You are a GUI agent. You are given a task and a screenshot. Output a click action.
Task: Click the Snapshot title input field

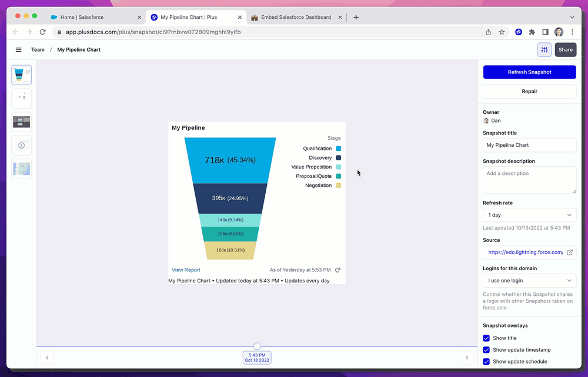coord(530,145)
